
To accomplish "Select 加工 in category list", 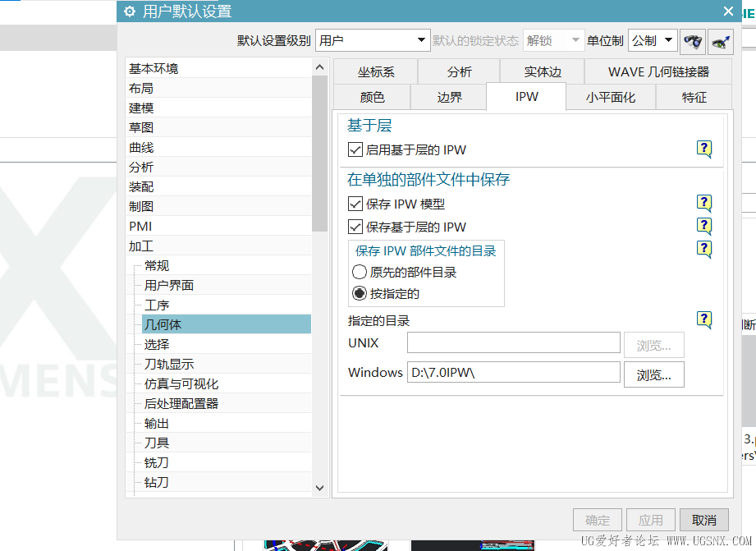I will [219, 246].
